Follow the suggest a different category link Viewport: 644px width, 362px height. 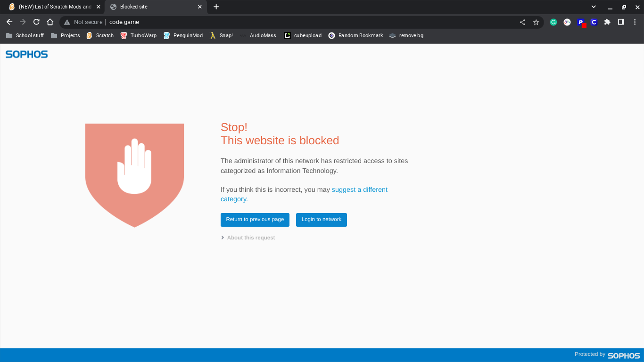[359, 189]
